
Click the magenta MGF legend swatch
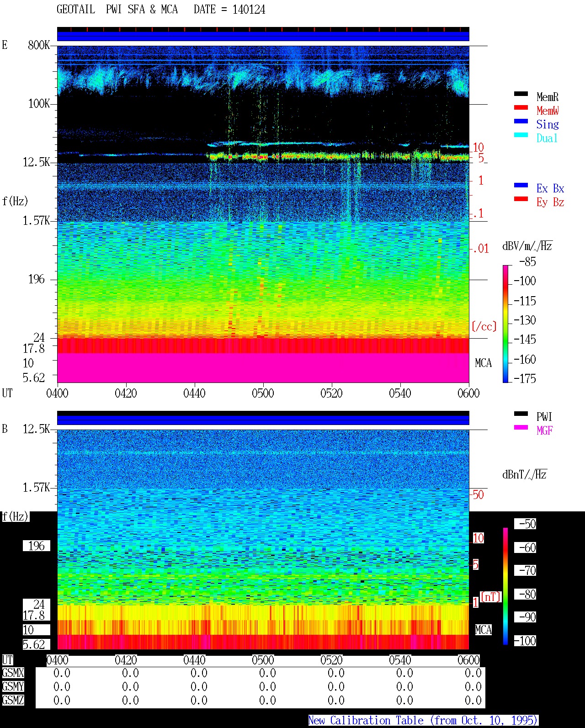[x=521, y=427]
